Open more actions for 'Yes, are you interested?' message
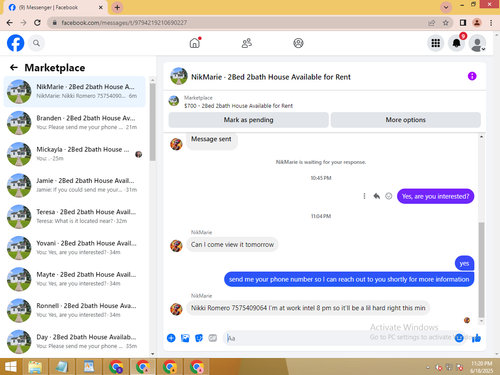 coord(364,196)
